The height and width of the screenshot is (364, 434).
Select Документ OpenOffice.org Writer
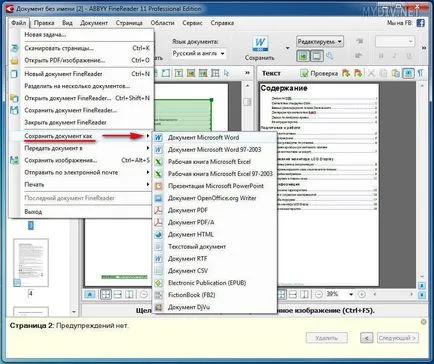pyautogui.click(x=215, y=198)
